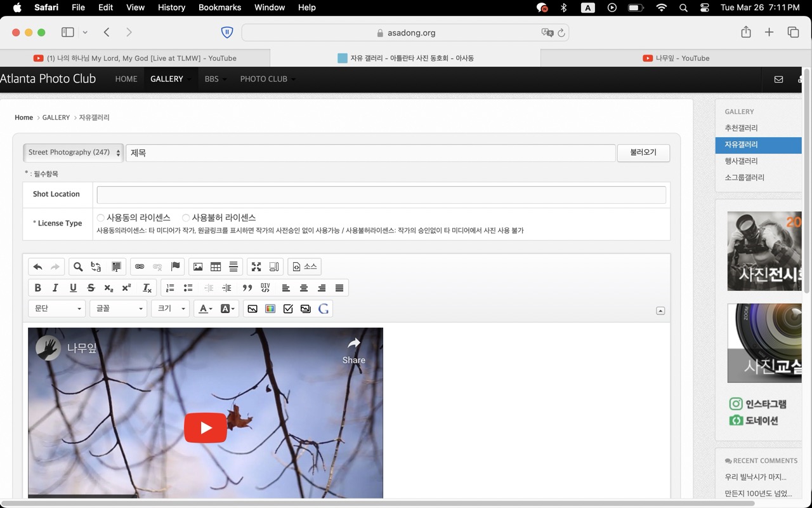The width and height of the screenshot is (812, 508).
Task: Click the Google 'G' icon in toolbar
Action: tap(324, 309)
